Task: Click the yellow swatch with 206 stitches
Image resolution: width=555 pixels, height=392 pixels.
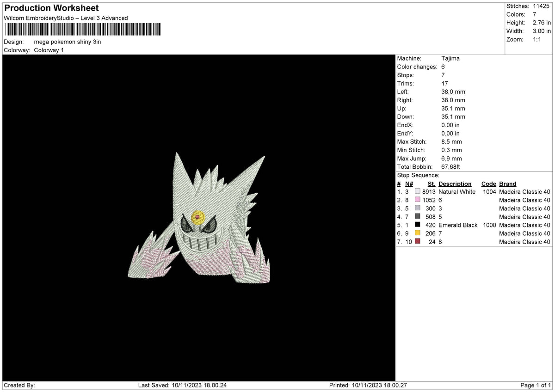Action: (418, 233)
